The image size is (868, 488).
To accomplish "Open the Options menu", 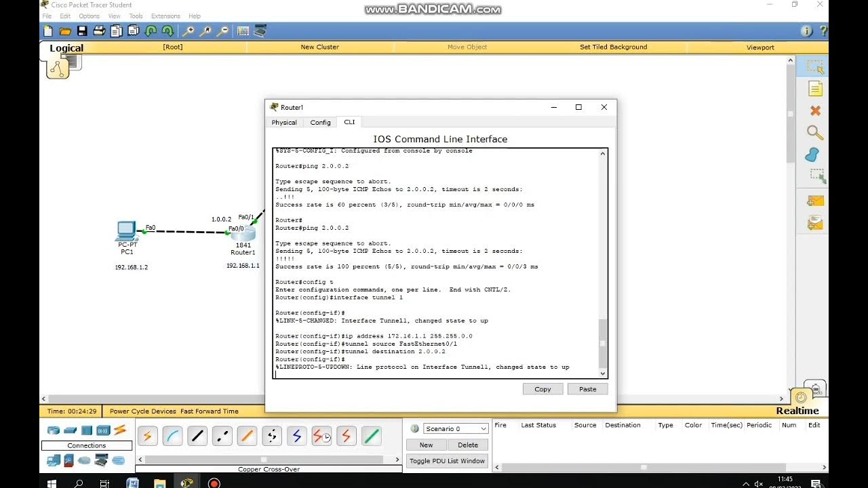I will click(89, 16).
